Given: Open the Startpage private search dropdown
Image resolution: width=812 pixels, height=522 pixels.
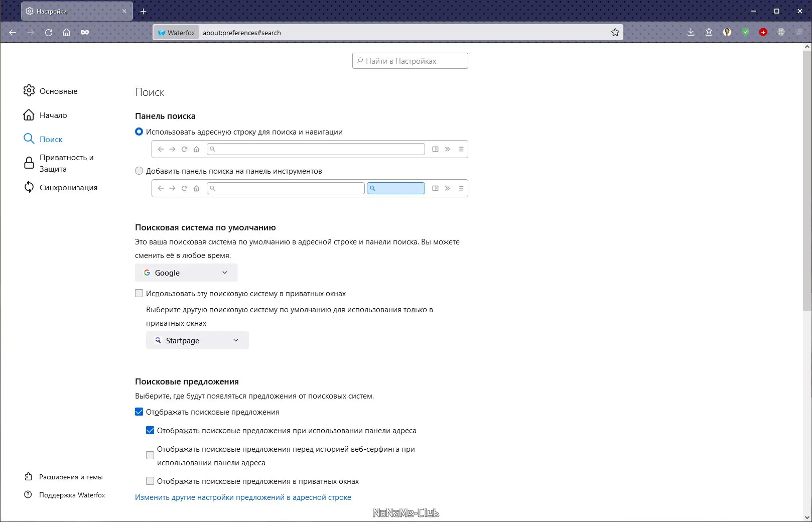Looking at the screenshot, I should click(197, 340).
